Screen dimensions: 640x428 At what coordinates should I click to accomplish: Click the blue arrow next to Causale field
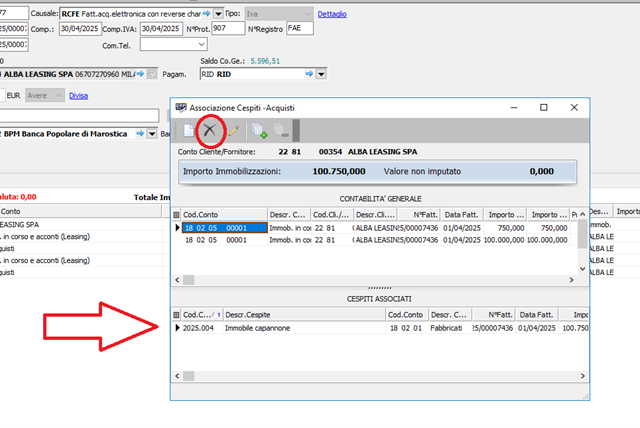205,13
